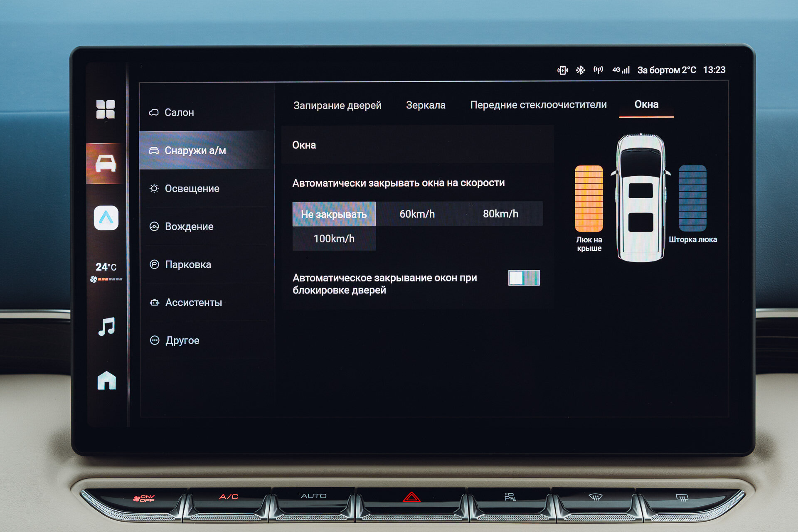
Task: Adjust the 'Шторка люка' sunshade slider
Action: [692, 199]
